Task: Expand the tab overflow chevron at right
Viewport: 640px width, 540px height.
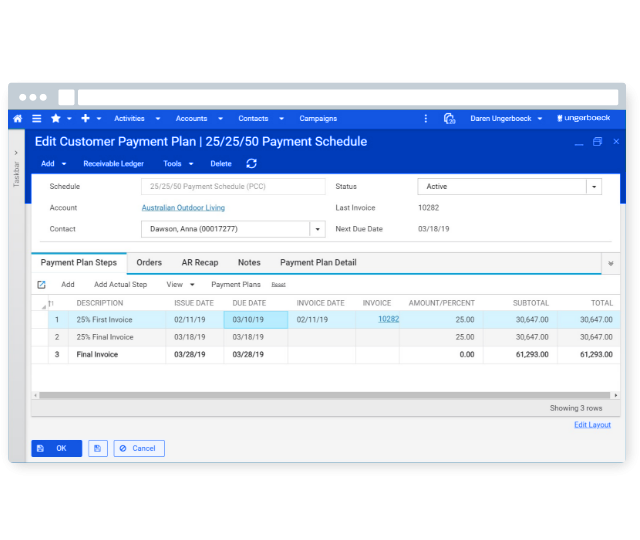Action: pos(610,264)
